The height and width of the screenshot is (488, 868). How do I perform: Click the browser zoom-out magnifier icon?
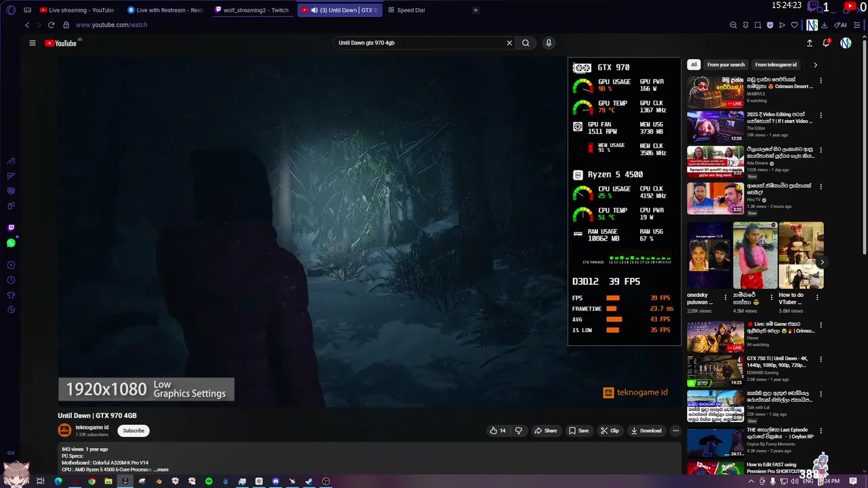point(733,25)
